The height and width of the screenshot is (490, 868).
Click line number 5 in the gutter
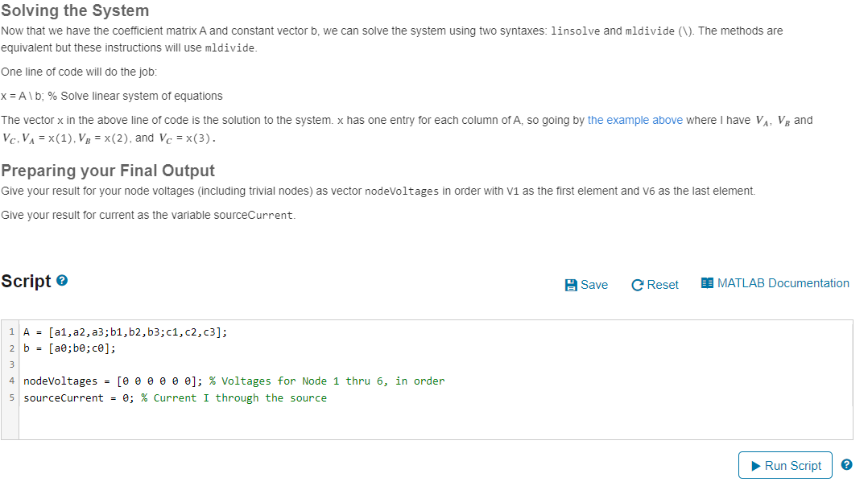tap(10, 397)
